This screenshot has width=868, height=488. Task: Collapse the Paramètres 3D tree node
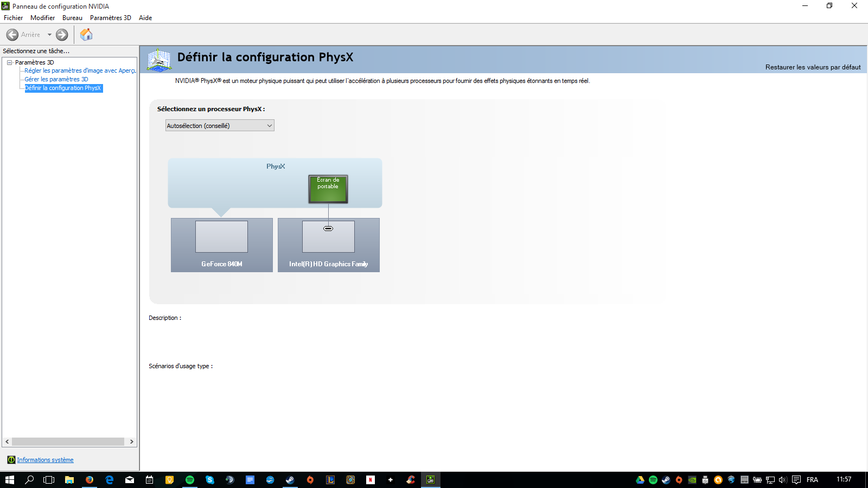tap(9, 62)
